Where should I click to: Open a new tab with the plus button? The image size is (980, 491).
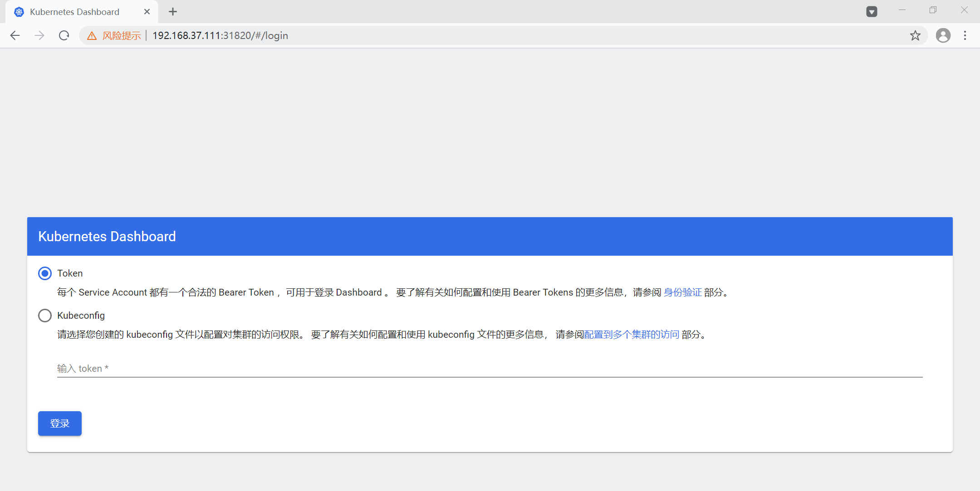click(x=173, y=12)
